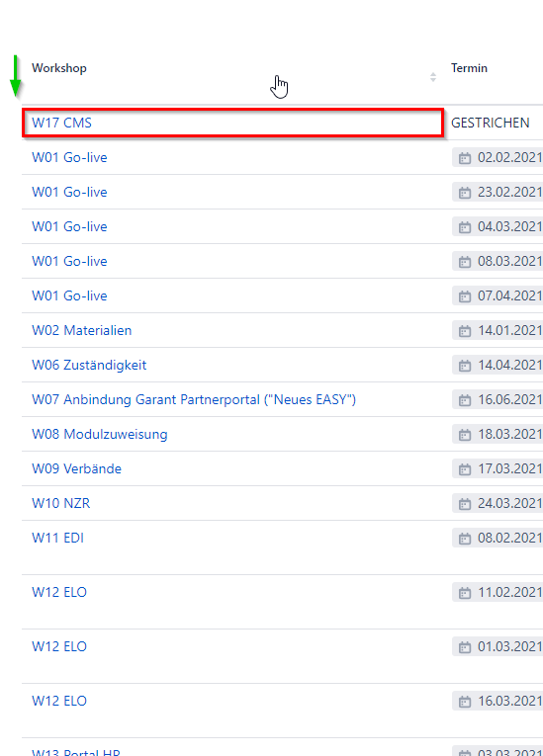Open the W11 EDI link
The width and height of the screenshot is (543, 756).
point(58,538)
